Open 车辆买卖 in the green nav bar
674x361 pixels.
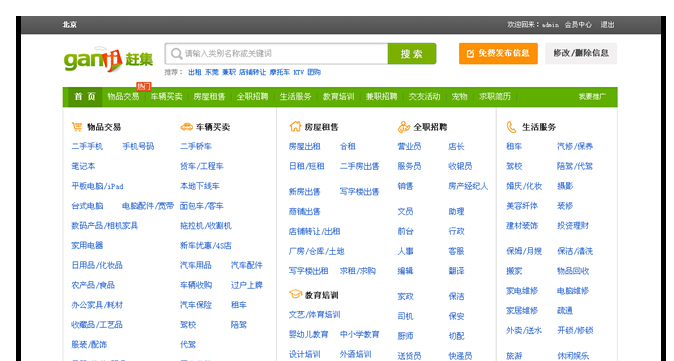coord(166,97)
